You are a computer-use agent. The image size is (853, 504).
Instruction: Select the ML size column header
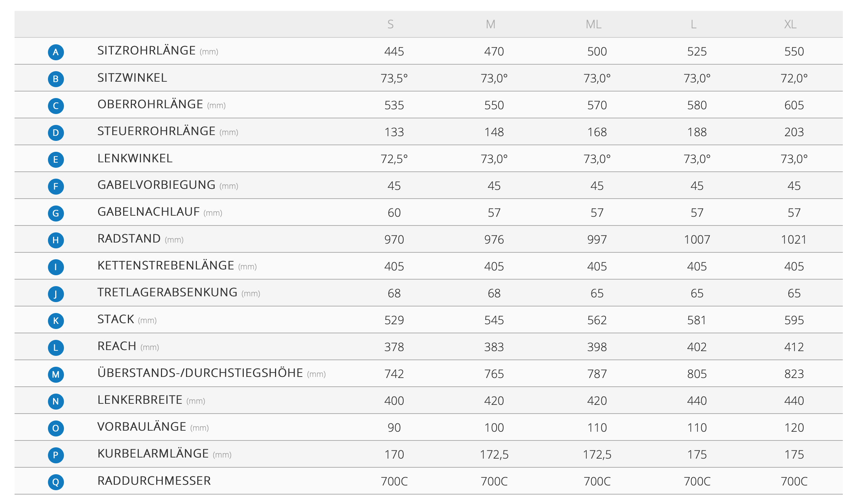(x=594, y=24)
